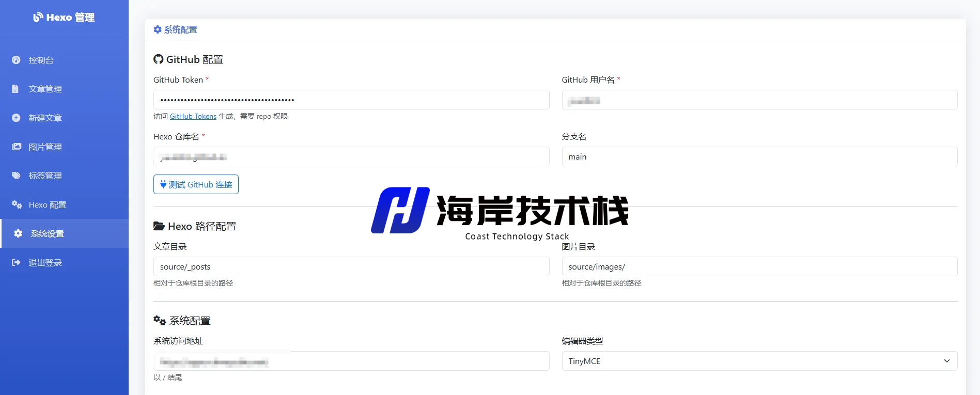Select 系统设置 in the sidebar
The height and width of the screenshot is (395, 980).
click(x=64, y=233)
